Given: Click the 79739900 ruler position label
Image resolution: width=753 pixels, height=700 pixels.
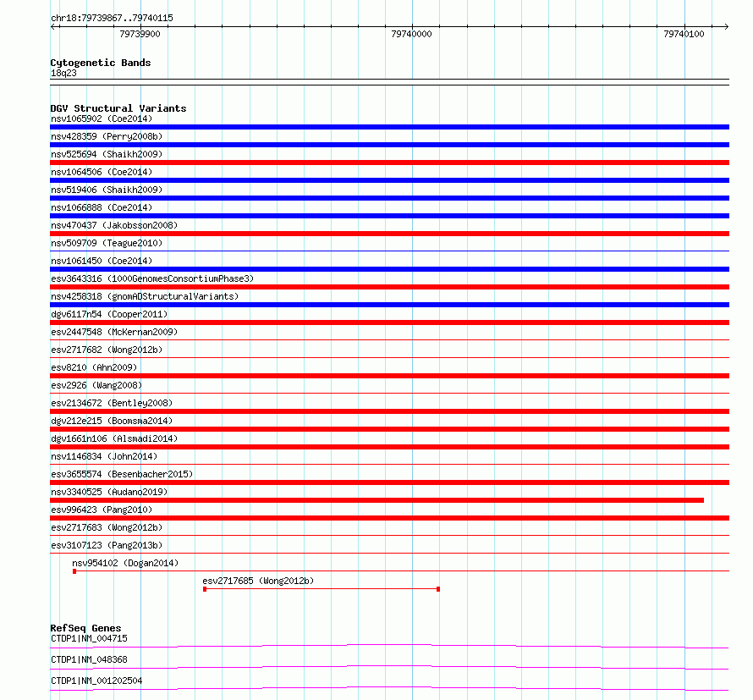Looking at the screenshot, I should click(x=140, y=34).
